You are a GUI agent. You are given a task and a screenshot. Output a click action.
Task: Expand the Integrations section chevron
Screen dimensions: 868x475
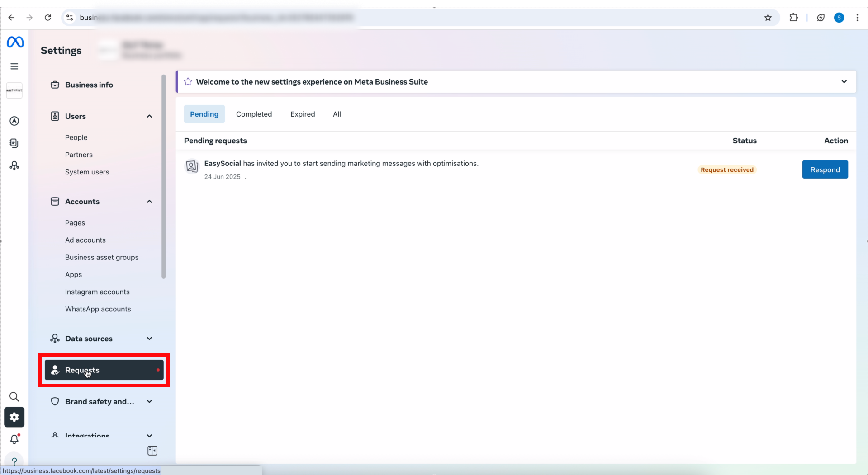click(x=149, y=436)
